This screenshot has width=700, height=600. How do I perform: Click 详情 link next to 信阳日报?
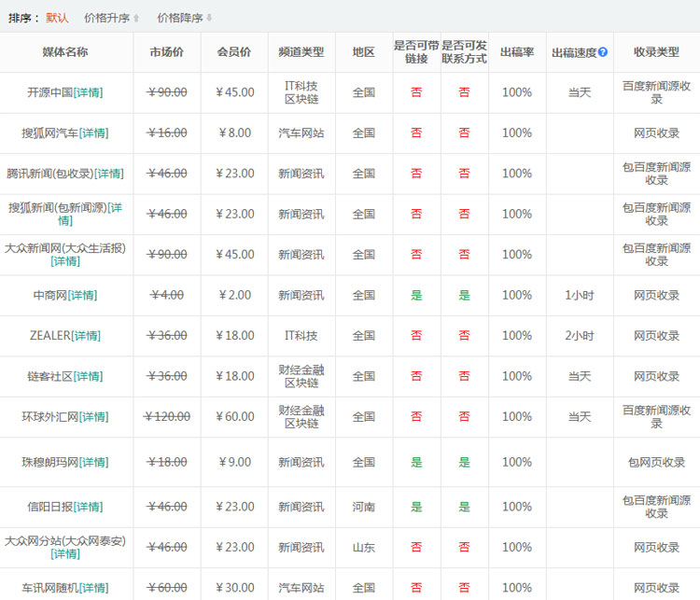tap(88, 507)
